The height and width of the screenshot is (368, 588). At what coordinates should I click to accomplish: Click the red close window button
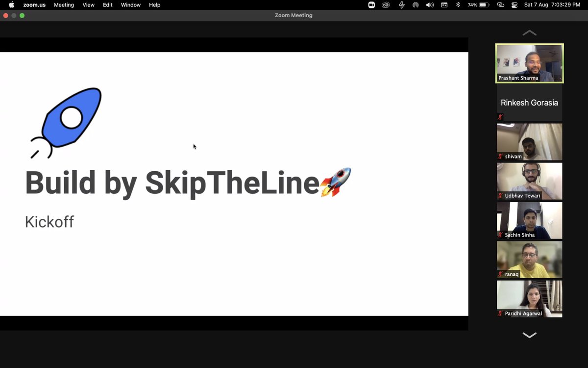tap(6, 15)
